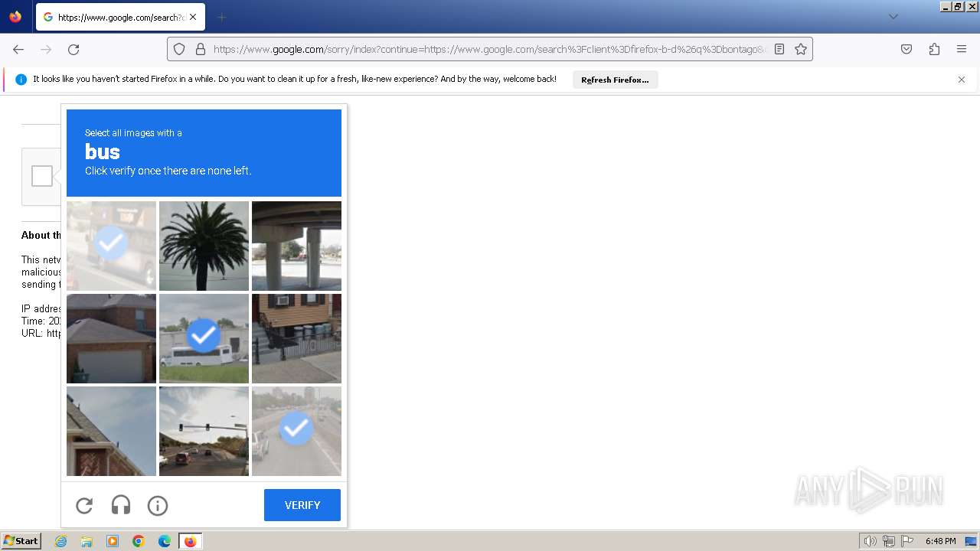Viewport: 980px width, 551px height.
Task: Click the forward navigation arrow
Action: point(46,49)
